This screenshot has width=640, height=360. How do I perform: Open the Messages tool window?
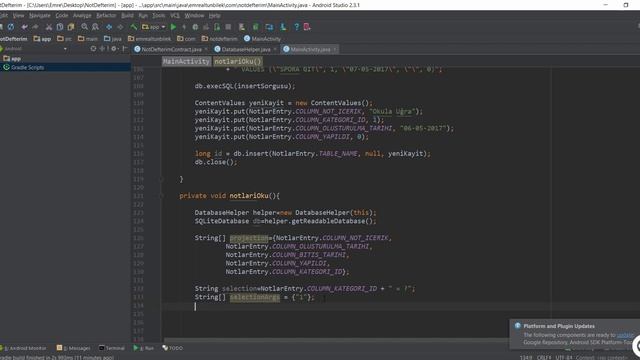point(74,348)
